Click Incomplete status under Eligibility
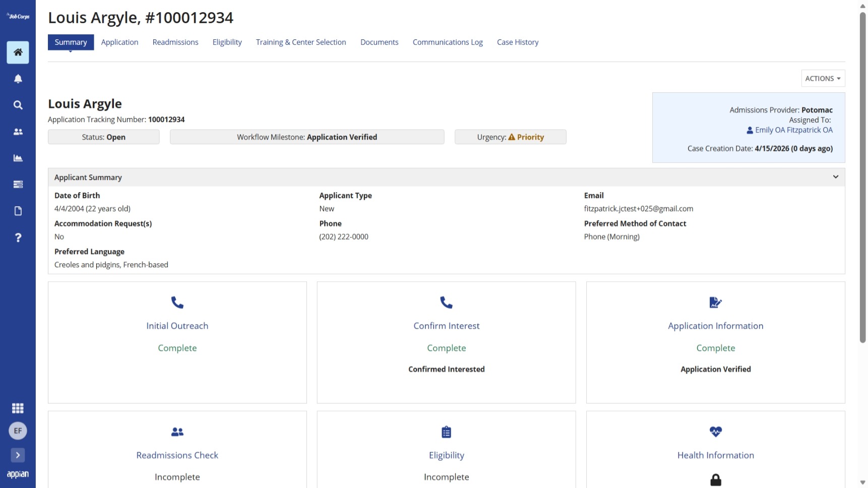 pyautogui.click(x=447, y=477)
